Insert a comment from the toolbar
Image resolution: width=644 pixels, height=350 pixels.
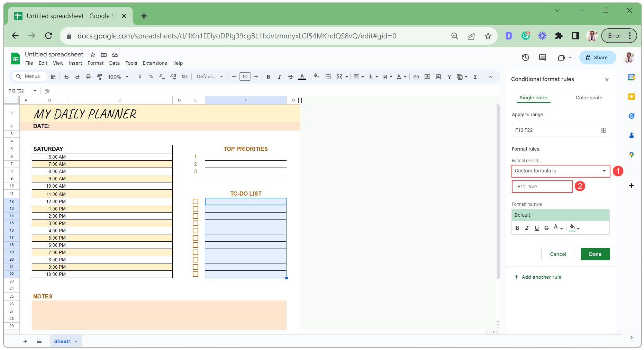tap(427, 77)
